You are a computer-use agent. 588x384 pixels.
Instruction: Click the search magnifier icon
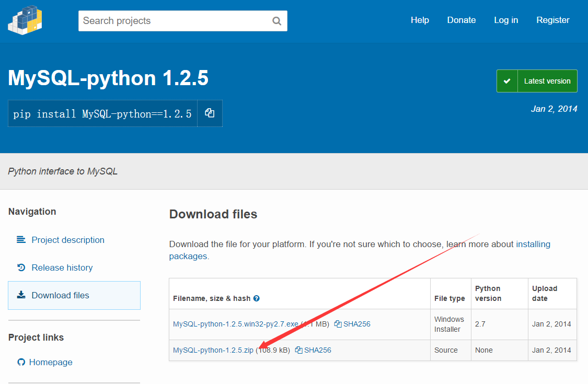coord(276,21)
